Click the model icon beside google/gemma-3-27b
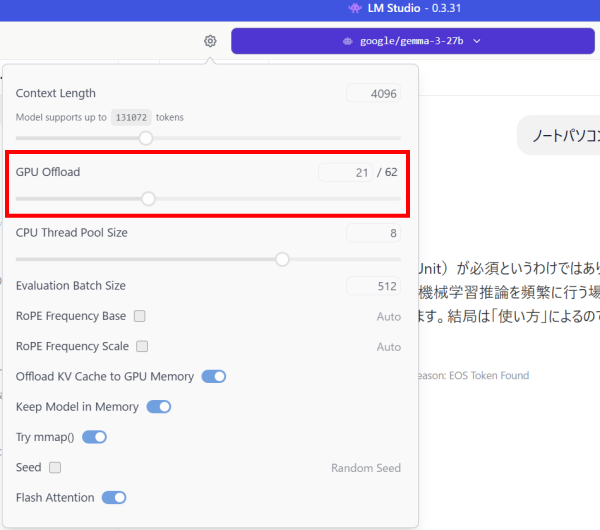 coord(347,41)
